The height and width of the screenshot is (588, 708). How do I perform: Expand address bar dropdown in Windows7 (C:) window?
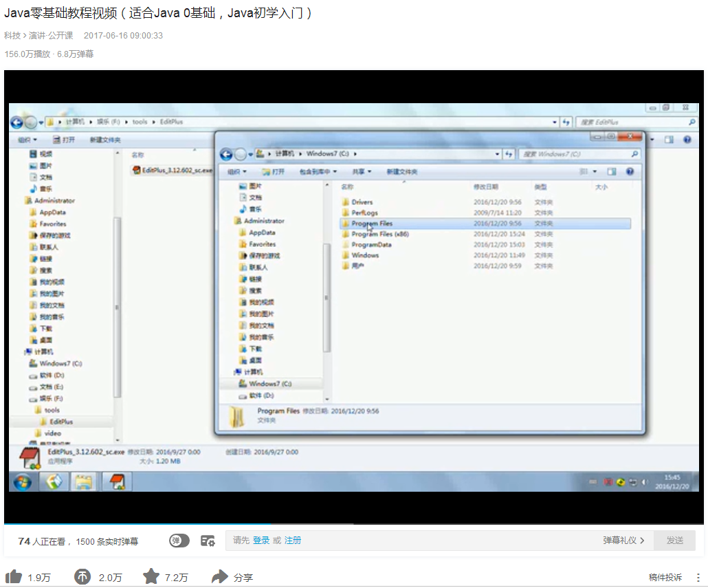(497, 154)
